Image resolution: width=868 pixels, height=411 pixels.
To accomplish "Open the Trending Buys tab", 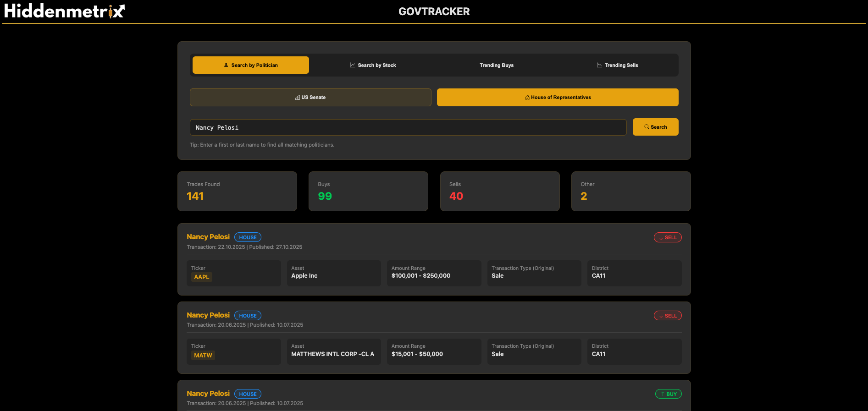I will 497,65.
